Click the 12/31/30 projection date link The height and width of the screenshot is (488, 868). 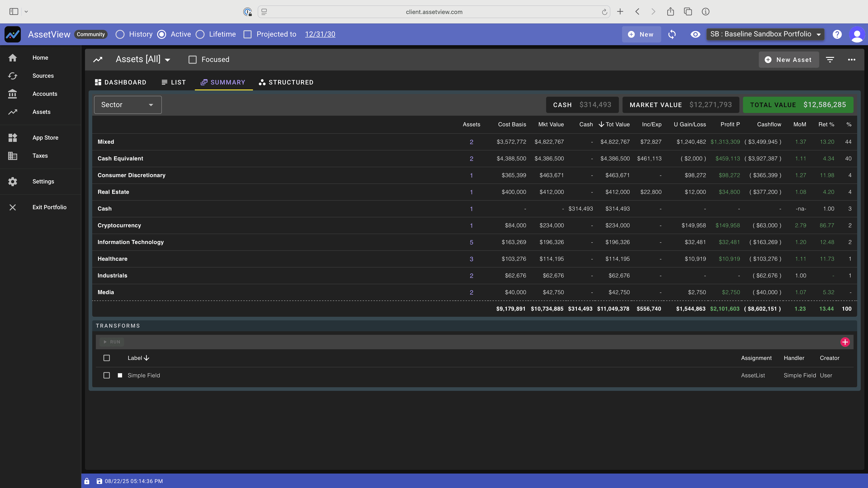click(x=320, y=34)
